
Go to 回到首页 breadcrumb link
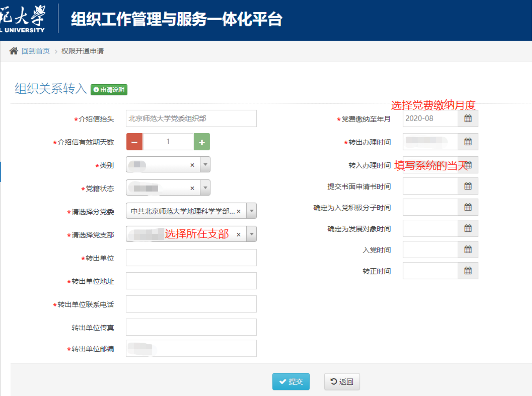36,51
